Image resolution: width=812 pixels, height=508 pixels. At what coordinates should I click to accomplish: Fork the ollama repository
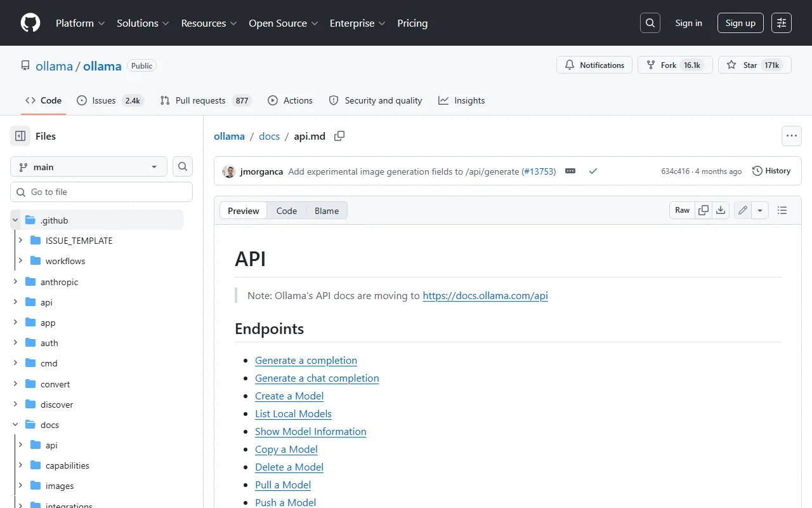point(675,65)
